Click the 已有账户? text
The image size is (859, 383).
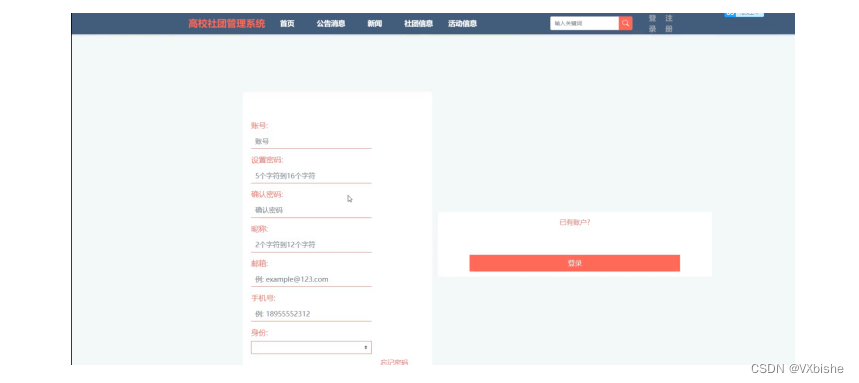pyautogui.click(x=575, y=222)
